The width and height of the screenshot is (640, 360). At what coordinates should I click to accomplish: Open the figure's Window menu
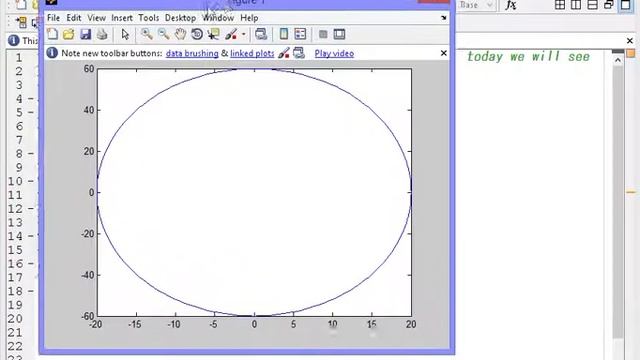pos(218,18)
